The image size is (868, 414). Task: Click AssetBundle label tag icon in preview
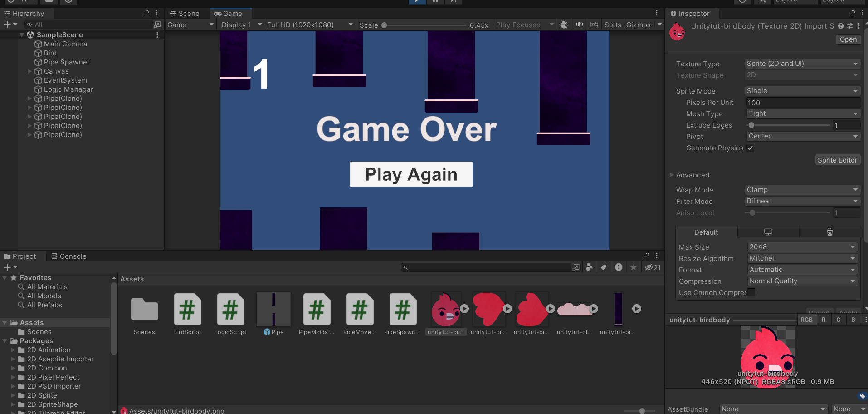pyautogui.click(x=862, y=396)
